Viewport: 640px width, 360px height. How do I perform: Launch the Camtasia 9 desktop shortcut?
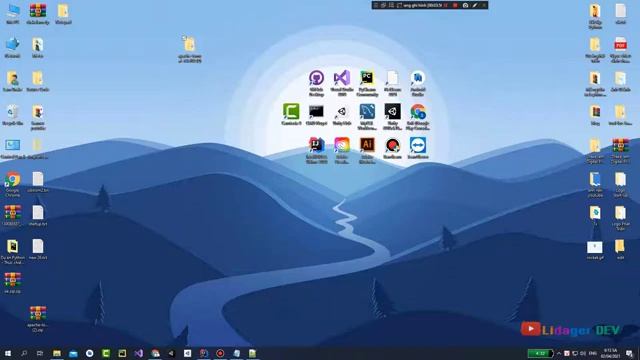pyautogui.click(x=291, y=114)
